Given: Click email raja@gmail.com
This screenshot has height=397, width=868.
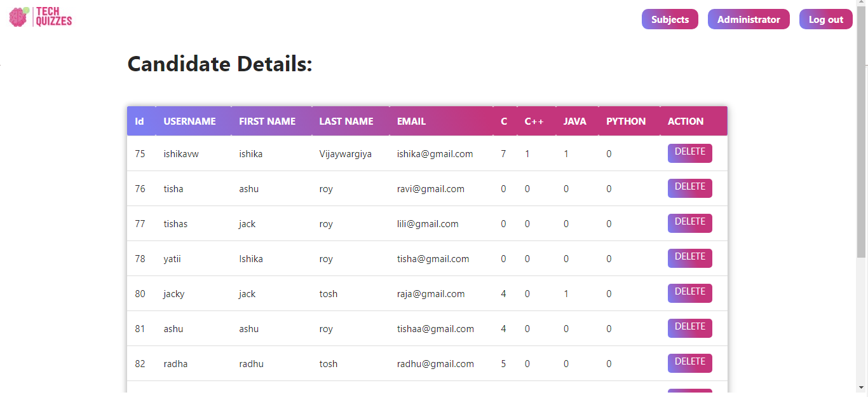Looking at the screenshot, I should [x=431, y=293].
